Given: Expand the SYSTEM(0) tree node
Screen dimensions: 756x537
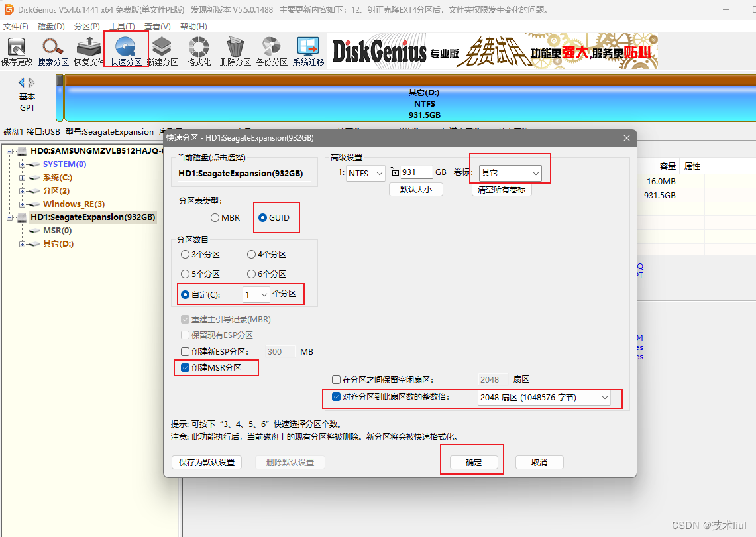Looking at the screenshot, I should (x=22, y=164).
